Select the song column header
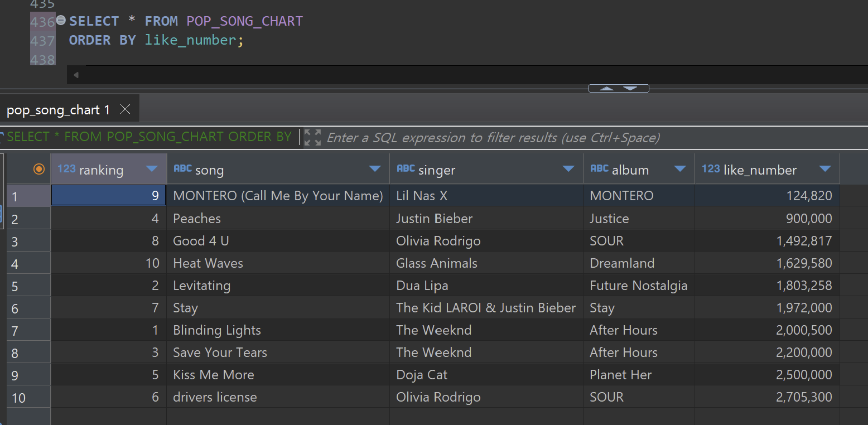The width and height of the screenshot is (868, 425). (x=278, y=169)
